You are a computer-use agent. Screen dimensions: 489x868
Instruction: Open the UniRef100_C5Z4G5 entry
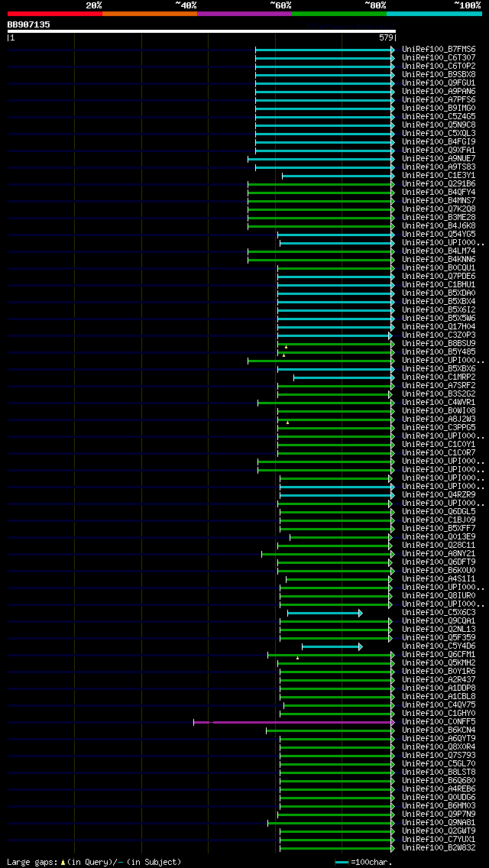click(439, 116)
